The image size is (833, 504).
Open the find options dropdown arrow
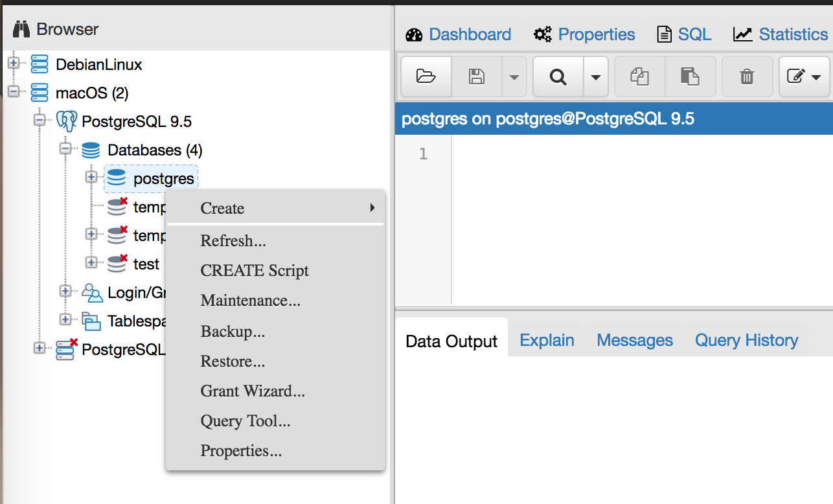pos(595,76)
